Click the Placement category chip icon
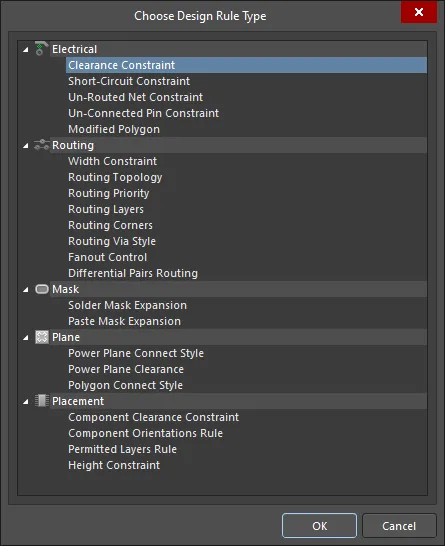The height and width of the screenshot is (546, 445). pos(42,401)
